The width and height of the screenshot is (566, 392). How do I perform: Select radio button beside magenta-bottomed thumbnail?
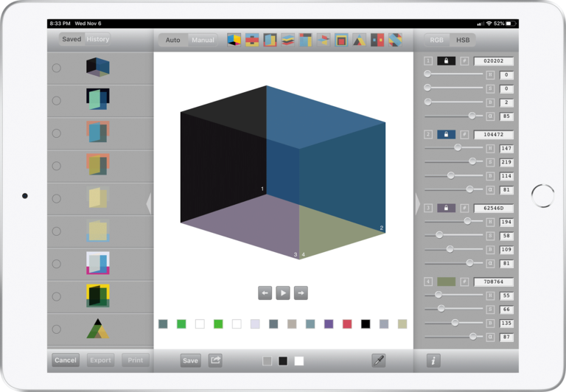click(56, 264)
